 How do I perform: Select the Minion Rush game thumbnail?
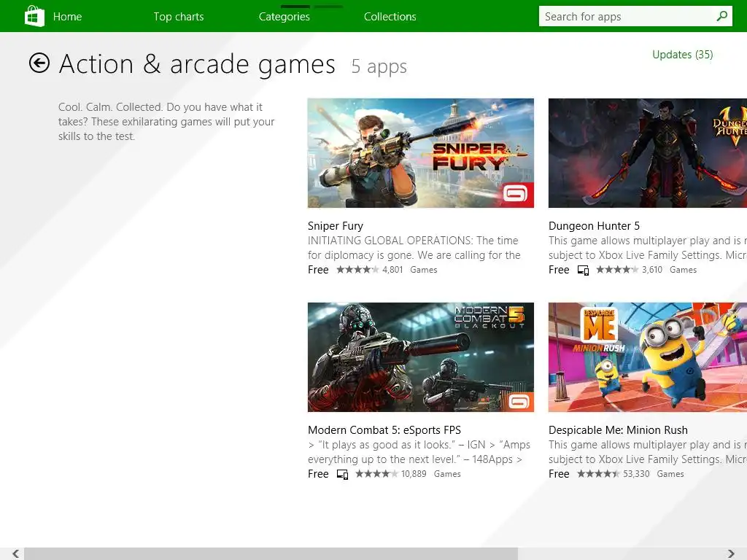point(648,357)
